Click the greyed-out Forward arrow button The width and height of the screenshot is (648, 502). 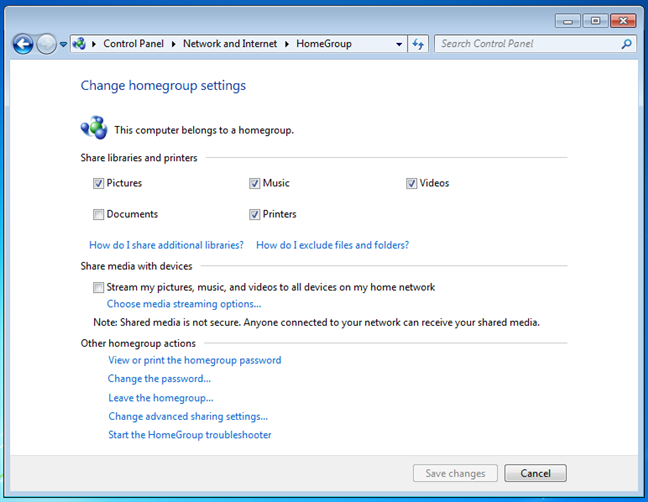[x=46, y=44]
